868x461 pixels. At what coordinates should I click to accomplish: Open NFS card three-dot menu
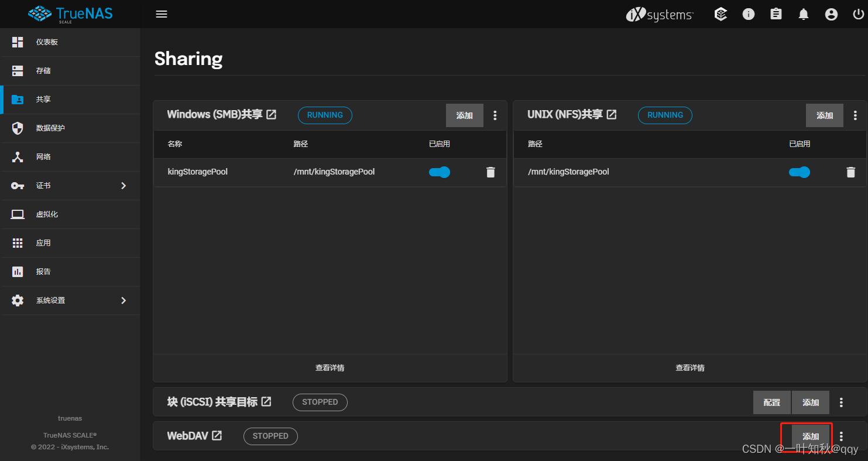[855, 115]
